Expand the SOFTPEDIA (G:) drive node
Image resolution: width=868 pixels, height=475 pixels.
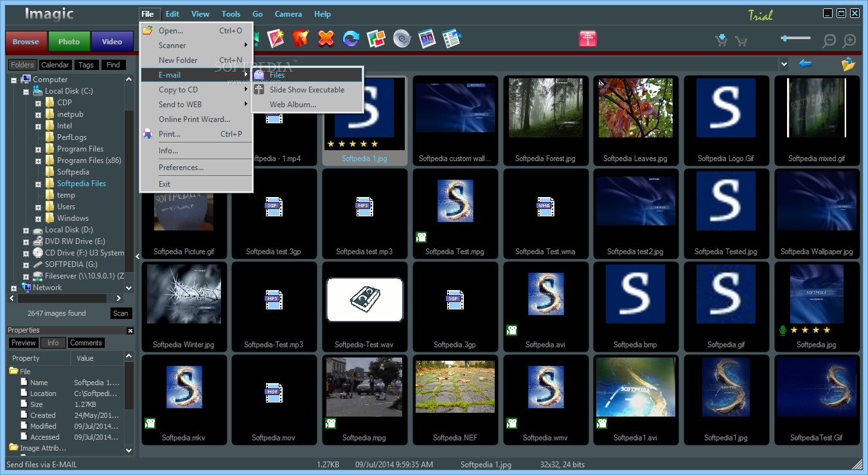[26, 264]
